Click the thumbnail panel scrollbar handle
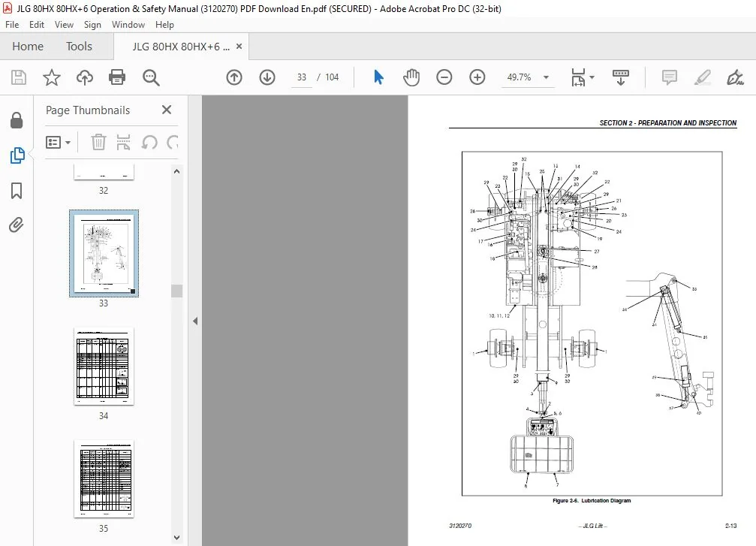The image size is (756, 546). 177,291
